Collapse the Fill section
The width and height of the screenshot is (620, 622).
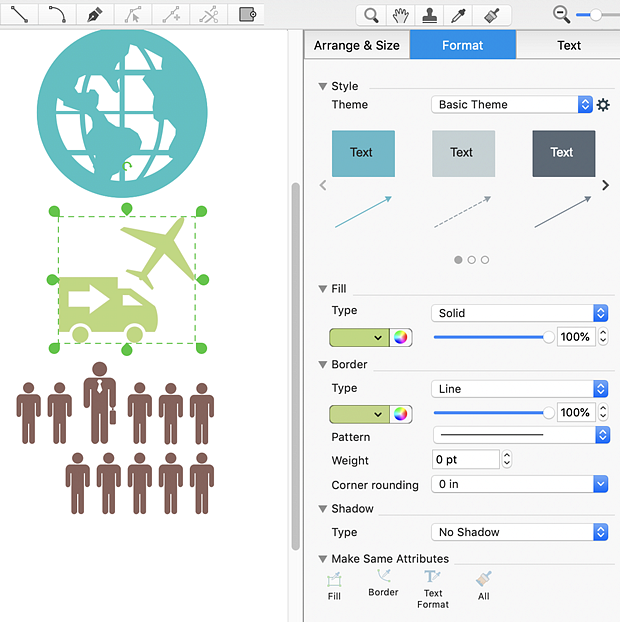[x=322, y=289]
